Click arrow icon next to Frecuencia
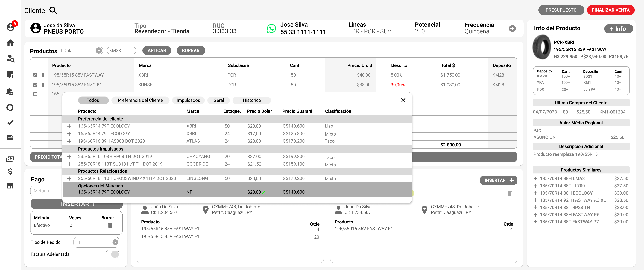This screenshot has width=644, height=270. click(512, 28)
